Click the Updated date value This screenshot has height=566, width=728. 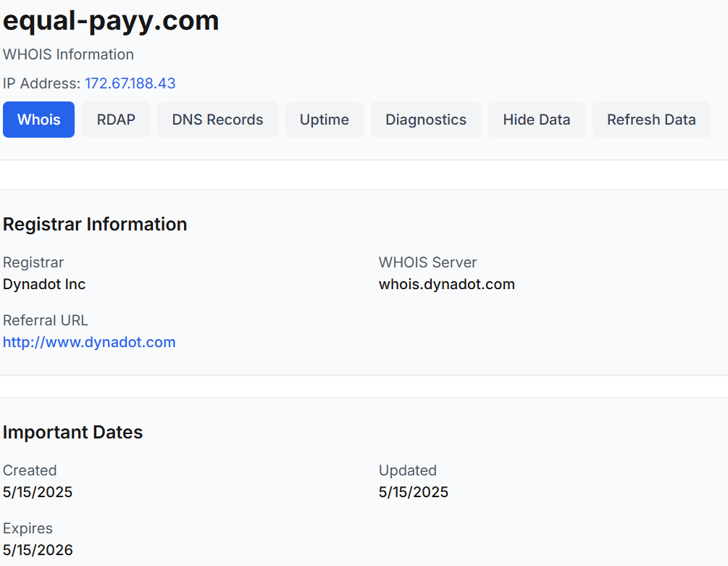[413, 492]
